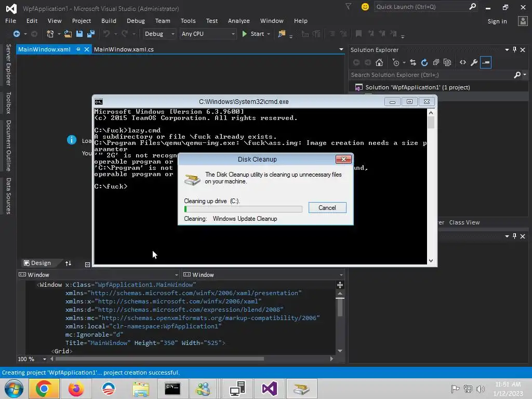Click the Windows Start orb
Viewport: 532px width, 399px height.
[x=14, y=389]
